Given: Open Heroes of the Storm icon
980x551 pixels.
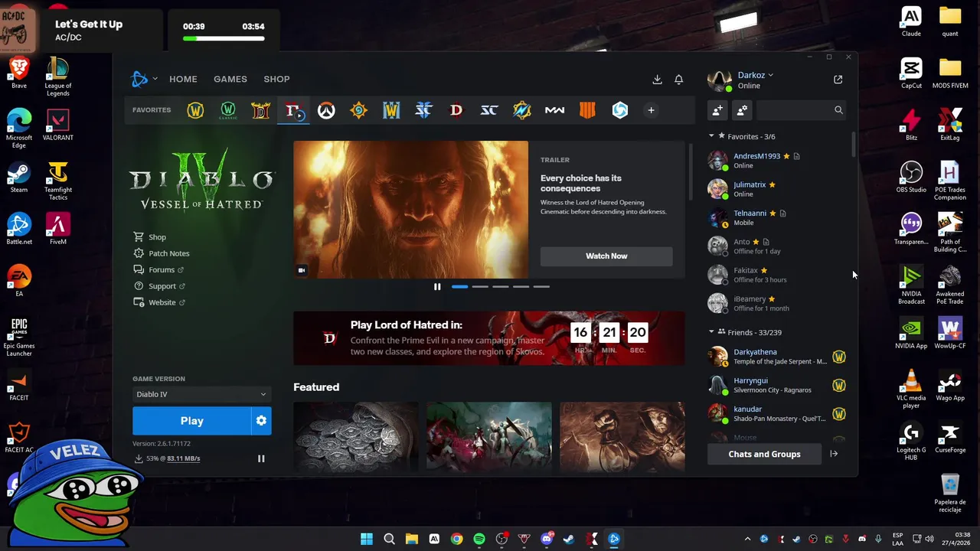Looking at the screenshot, I should point(620,110).
